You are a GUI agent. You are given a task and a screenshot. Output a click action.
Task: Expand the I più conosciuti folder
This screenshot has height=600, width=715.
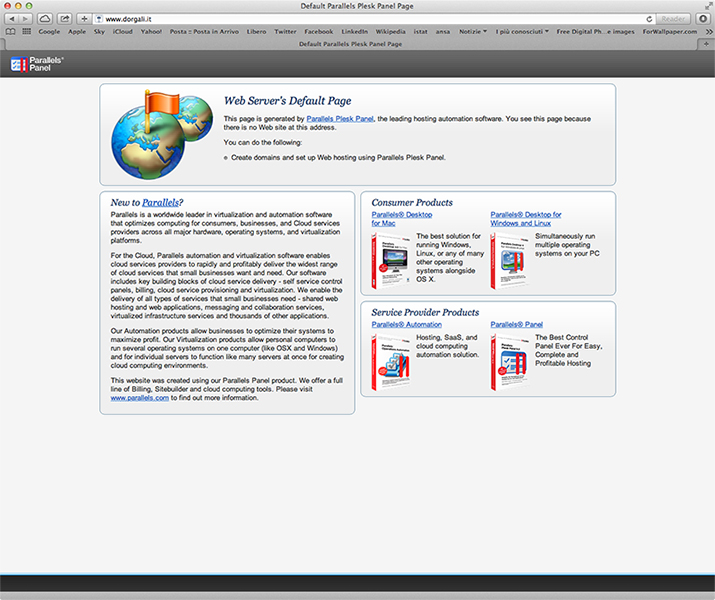(x=522, y=32)
